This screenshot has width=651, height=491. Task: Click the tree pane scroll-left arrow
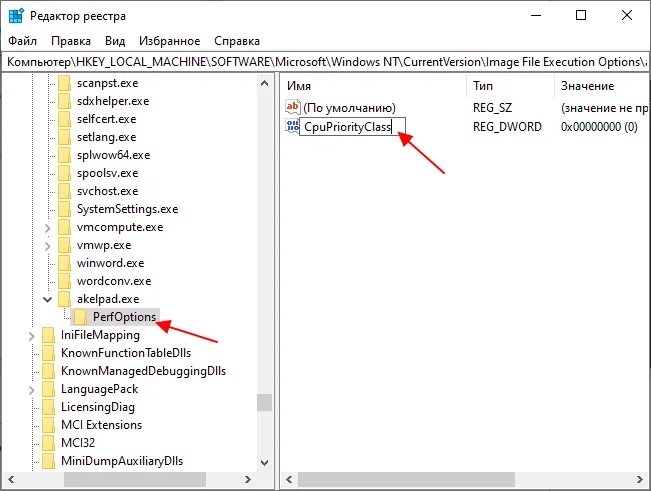[11, 479]
